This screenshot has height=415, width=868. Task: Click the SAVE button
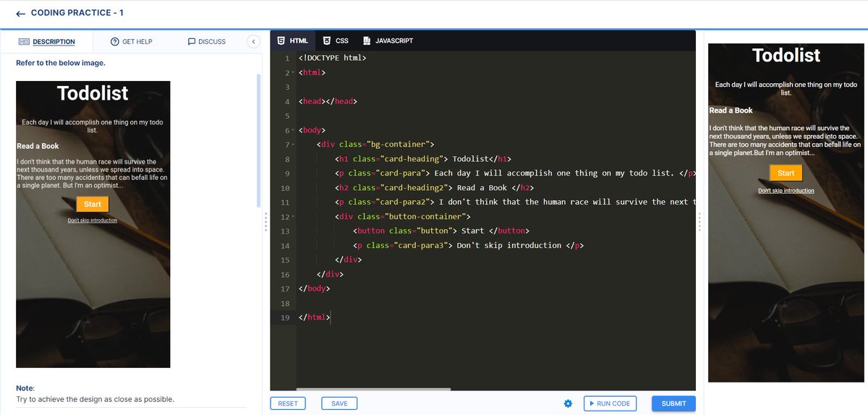pyautogui.click(x=339, y=403)
